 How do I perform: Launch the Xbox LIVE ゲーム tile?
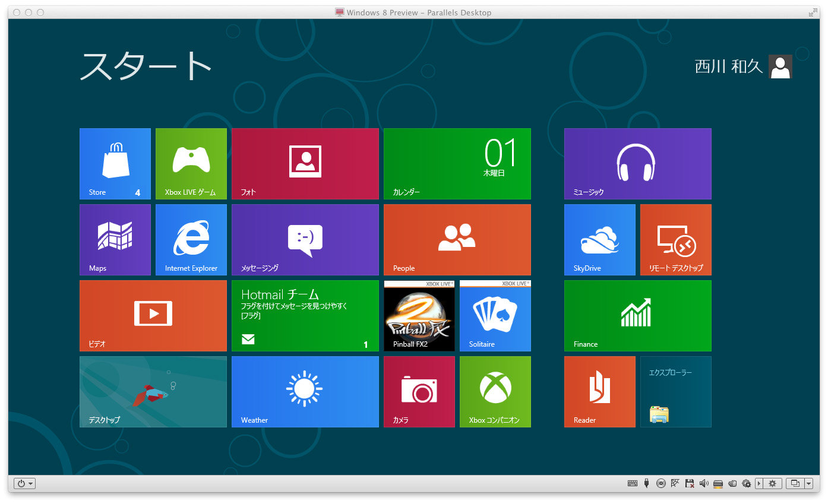tap(191, 164)
